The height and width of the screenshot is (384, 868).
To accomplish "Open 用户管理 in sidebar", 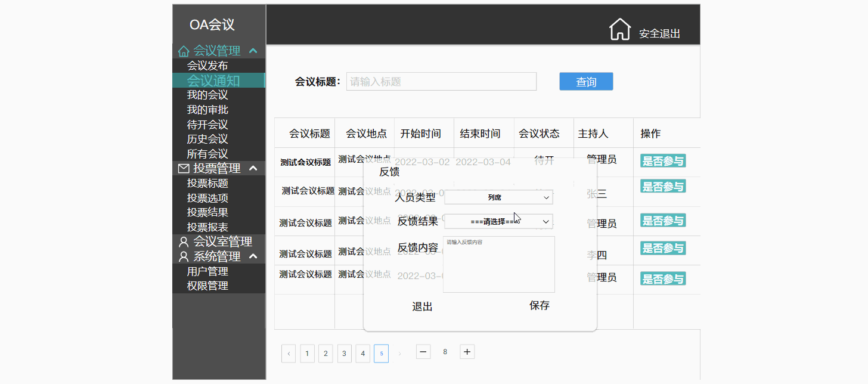I will (207, 271).
